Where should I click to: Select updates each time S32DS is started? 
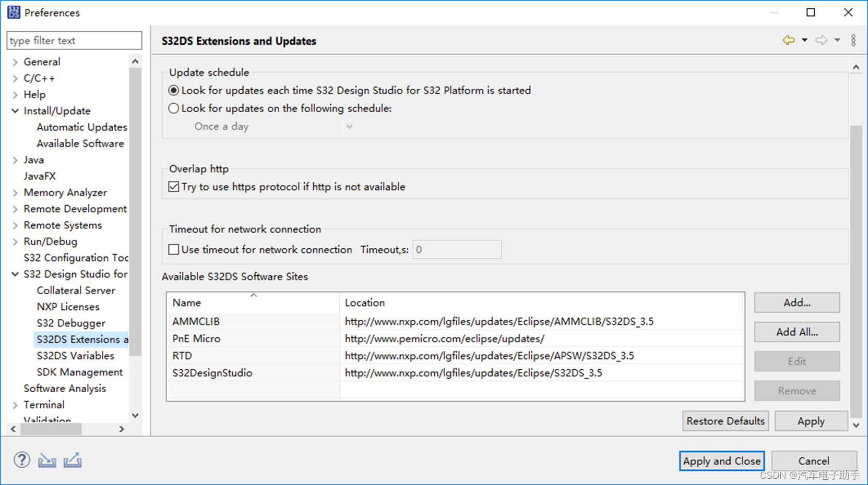(174, 90)
